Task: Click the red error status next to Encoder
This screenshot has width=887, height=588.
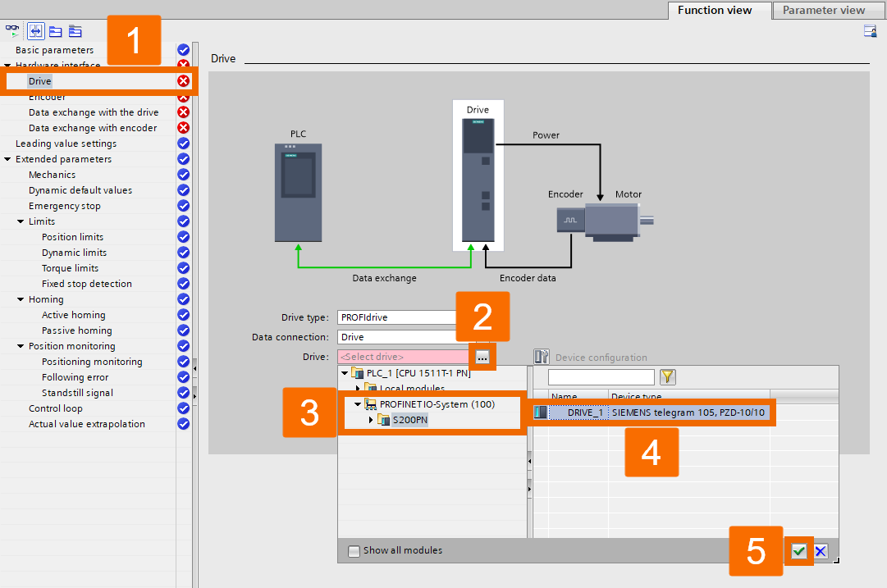Action: point(182,96)
